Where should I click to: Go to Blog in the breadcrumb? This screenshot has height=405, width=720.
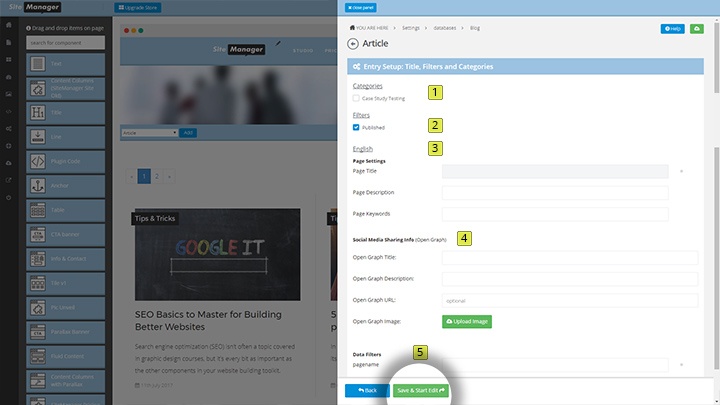[x=475, y=28]
